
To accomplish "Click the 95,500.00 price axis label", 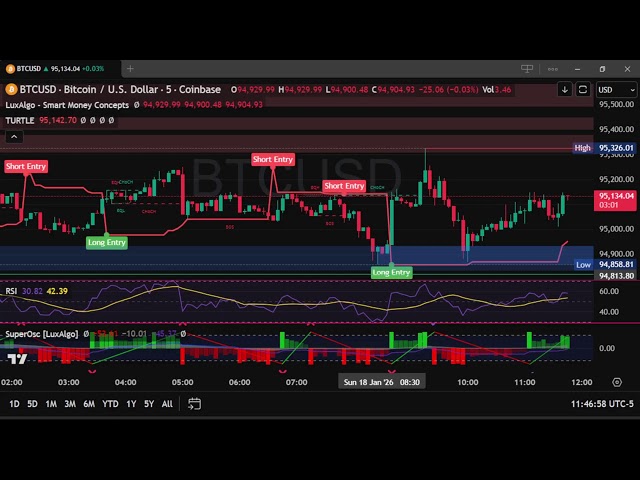I will [x=616, y=104].
